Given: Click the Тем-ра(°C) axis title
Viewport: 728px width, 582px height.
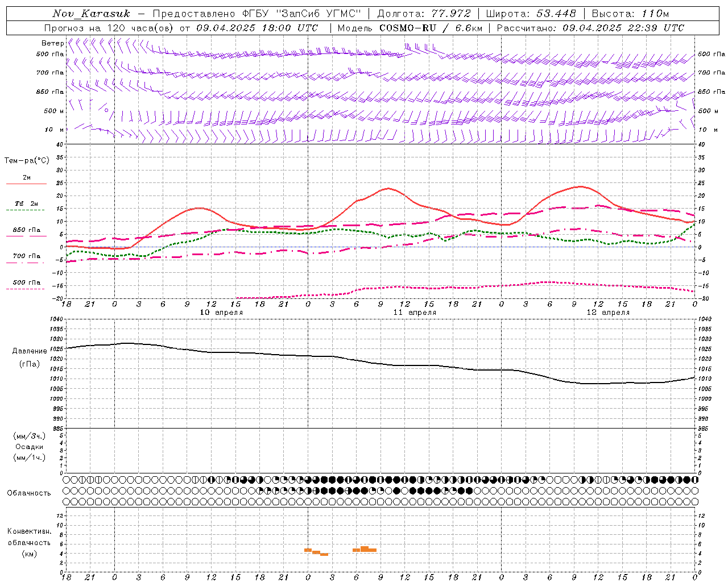Looking at the screenshot, I should tap(27, 161).
